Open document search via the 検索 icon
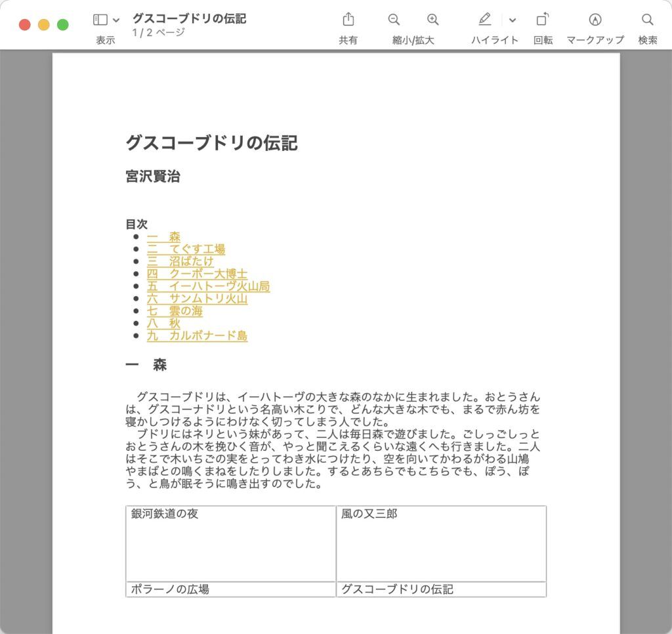The width and height of the screenshot is (672, 634). coord(647,20)
